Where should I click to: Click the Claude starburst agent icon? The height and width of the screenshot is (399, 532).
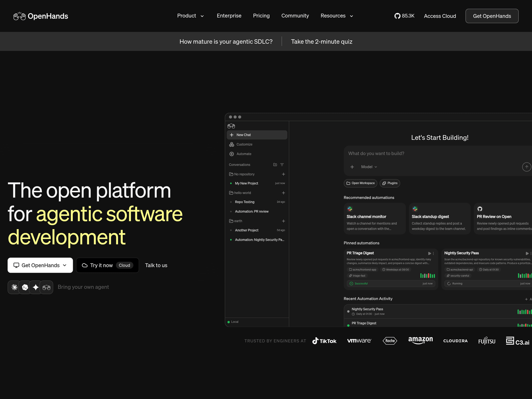(14, 287)
